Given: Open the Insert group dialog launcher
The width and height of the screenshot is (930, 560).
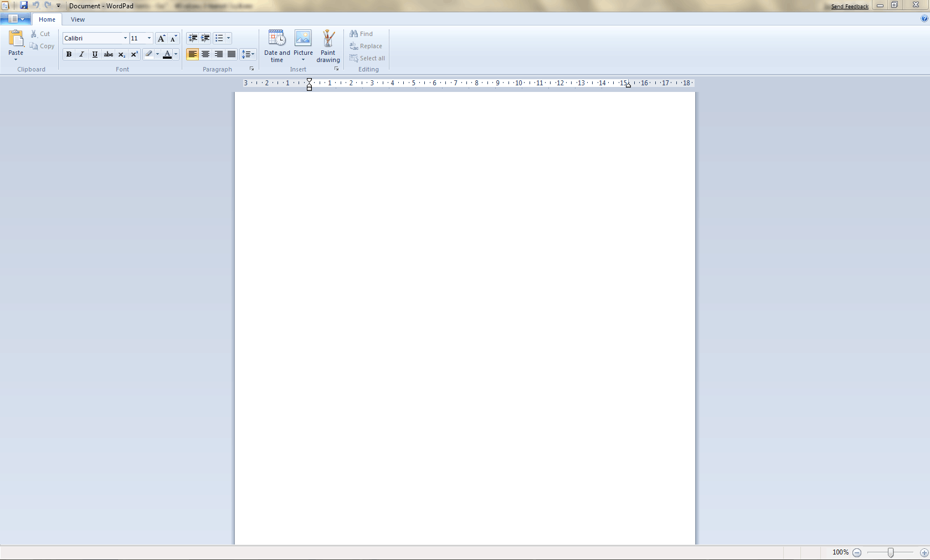Looking at the screenshot, I should [x=336, y=69].
